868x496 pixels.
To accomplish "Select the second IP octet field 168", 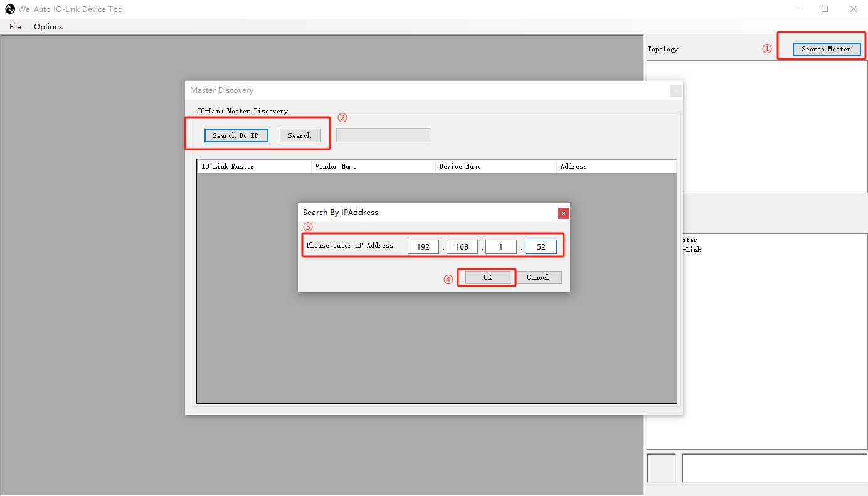I will point(462,246).
